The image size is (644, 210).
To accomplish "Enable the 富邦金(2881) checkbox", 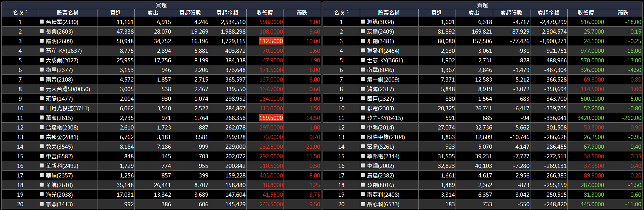I will [42, 137].
